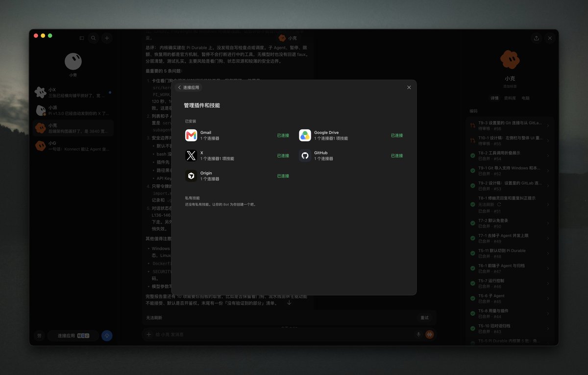Click GitHub's 已连接 status

pos(397,156)
